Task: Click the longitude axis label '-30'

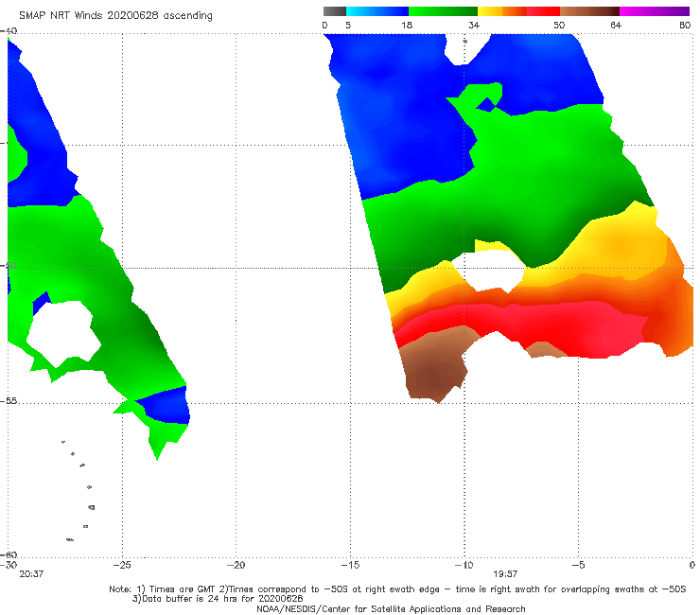Action: tap(9, 565)
